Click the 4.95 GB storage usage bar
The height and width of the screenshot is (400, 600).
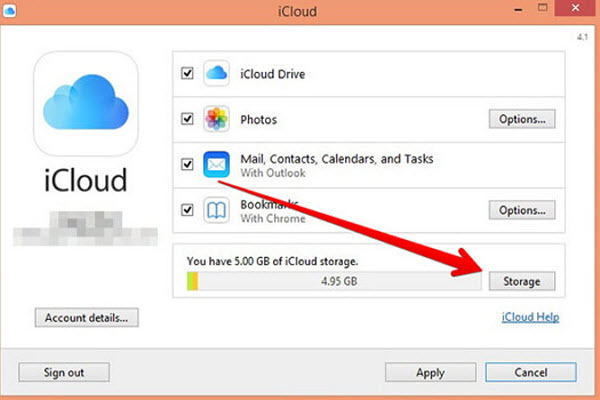pyautogui.click(x=332, y=282)
